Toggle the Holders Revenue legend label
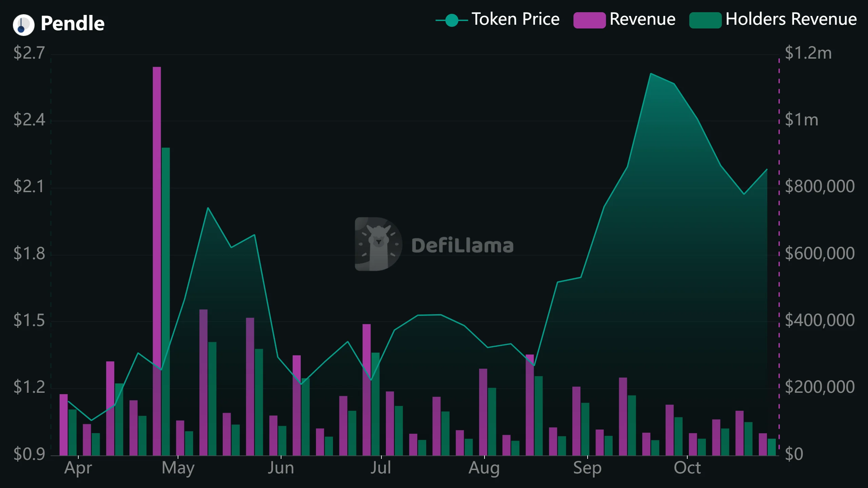Viewport: 868px width, 488px height. click(791, 19)
